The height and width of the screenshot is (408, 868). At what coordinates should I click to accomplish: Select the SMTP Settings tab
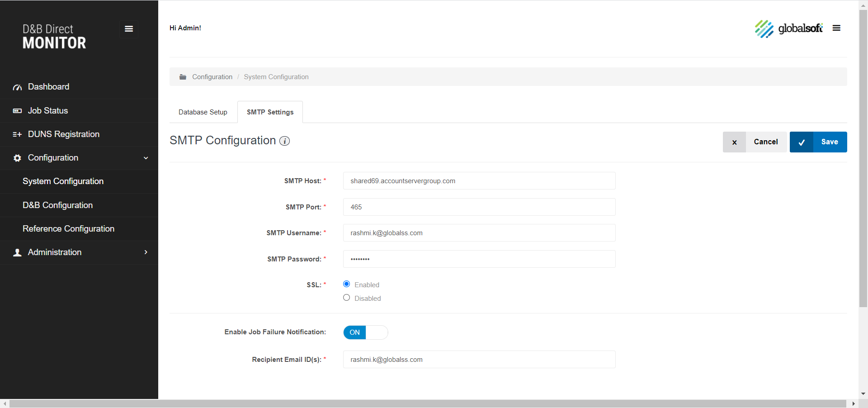pyautogui.click(x=270, y=112)
